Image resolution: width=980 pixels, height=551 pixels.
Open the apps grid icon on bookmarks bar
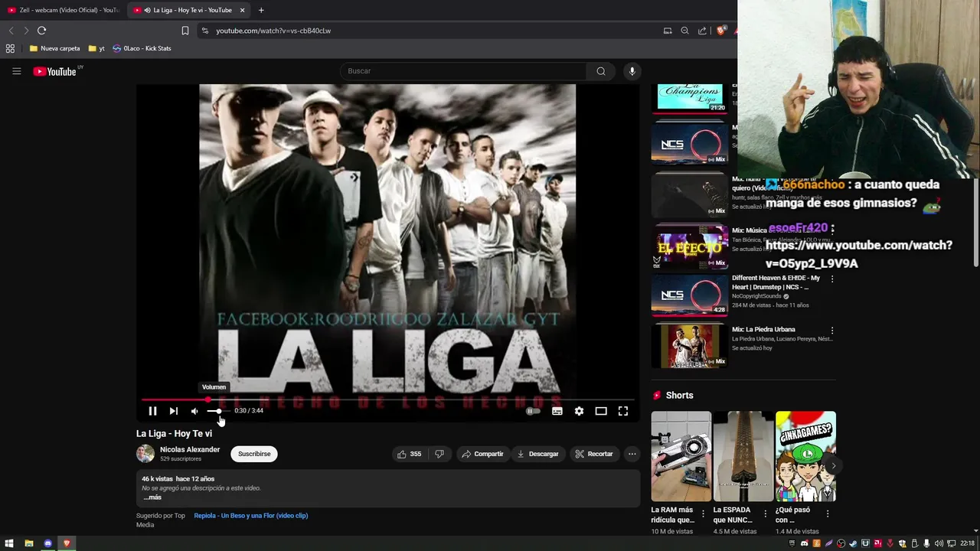[10, 48]
